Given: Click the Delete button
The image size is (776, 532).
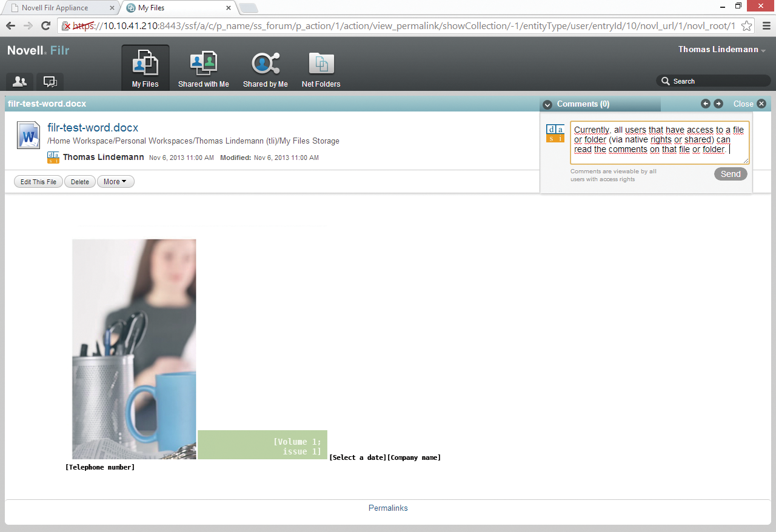Looking at the screenshot, I should pos(79,181).
